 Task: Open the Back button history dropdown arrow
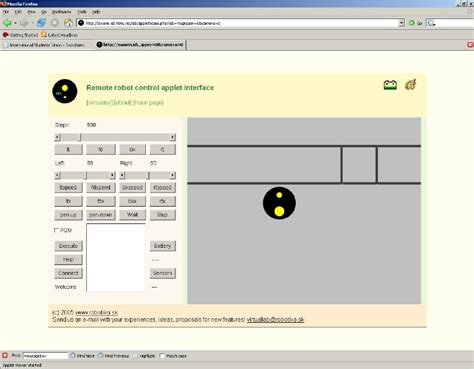[x=15, y=23]
